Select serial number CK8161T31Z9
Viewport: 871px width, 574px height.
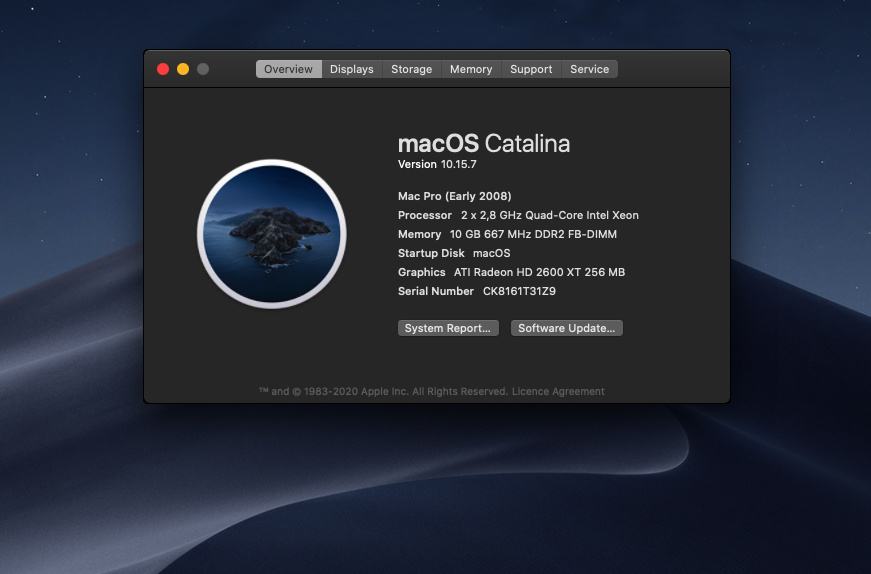(x=519, y=291)
